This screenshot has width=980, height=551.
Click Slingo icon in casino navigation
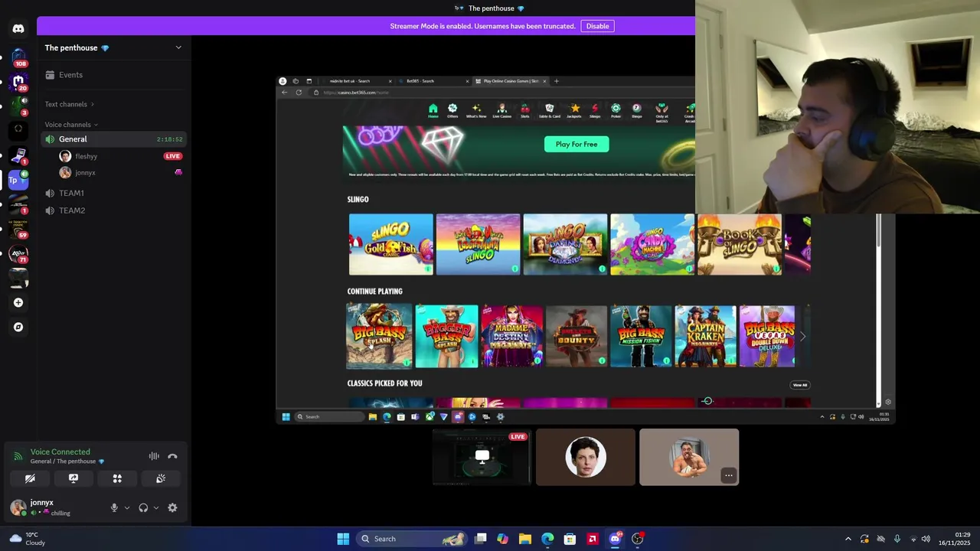tap(595, 111)
